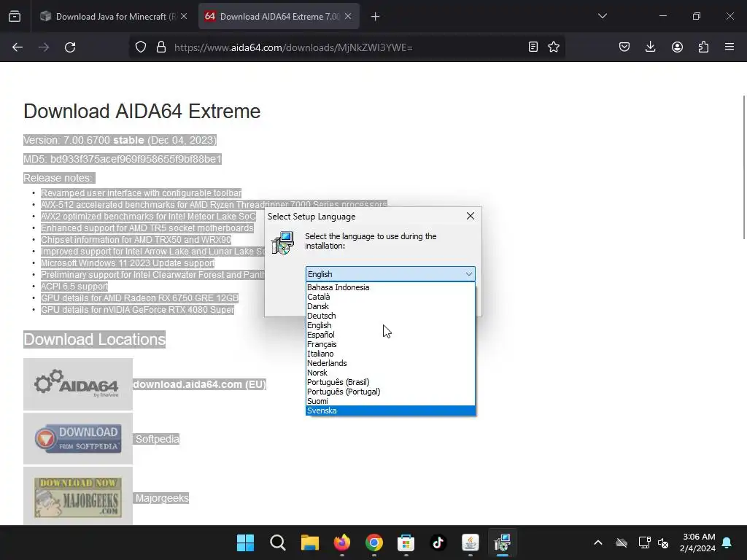Screen dimensions: 747x560
Task: Pick Italiano as the setup language
Action: coord(391,354)
